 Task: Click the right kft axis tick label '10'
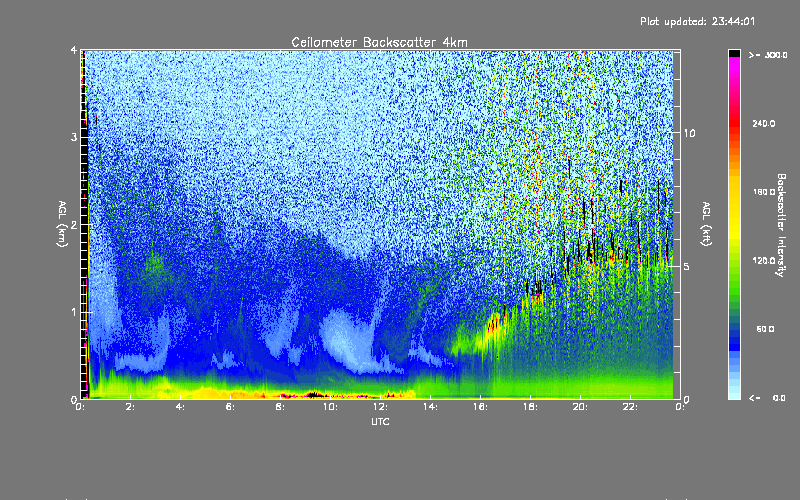coord(689,133)
